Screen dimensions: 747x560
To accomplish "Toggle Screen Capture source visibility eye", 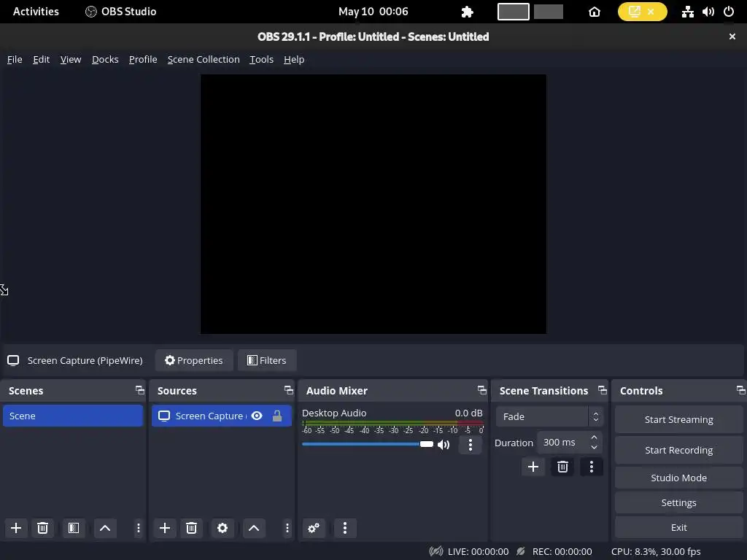I will (x=257, y=416).
